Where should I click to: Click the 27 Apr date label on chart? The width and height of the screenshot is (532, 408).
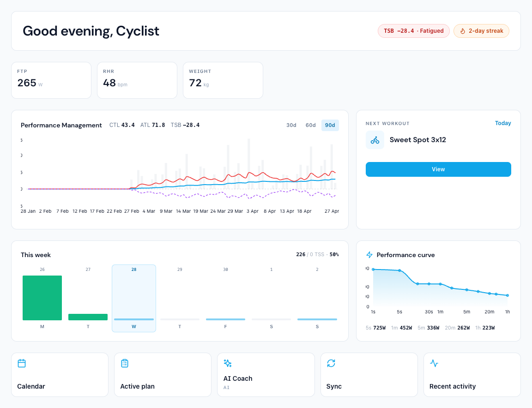[332, 211]
